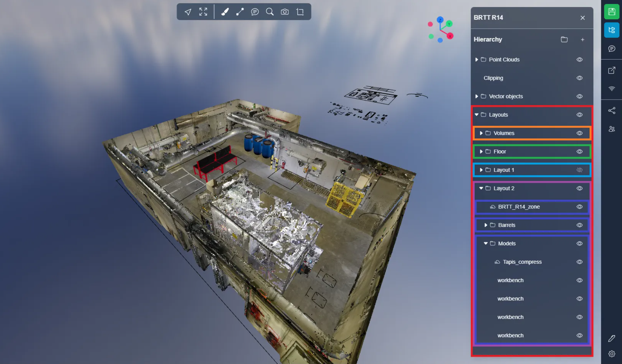Select the paint brush tool
Image resolution: width=622 pixels, height=364 pixels.
pos(225,12)
